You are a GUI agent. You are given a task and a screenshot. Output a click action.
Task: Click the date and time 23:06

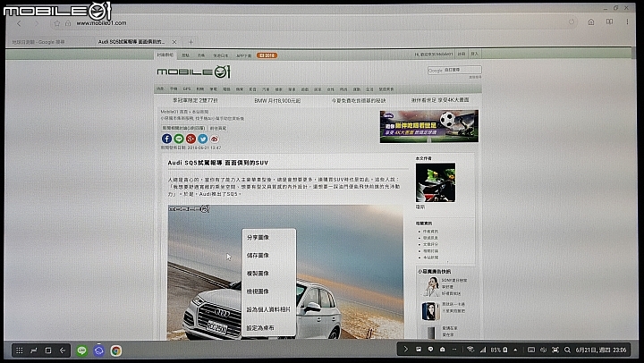pos(601,350)
